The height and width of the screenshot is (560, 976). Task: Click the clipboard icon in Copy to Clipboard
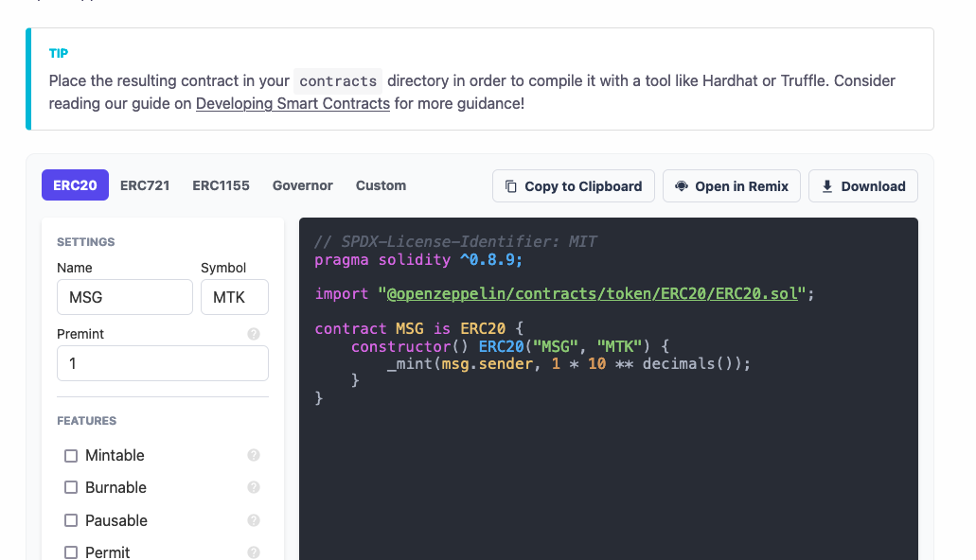click(x=510, y=186)
